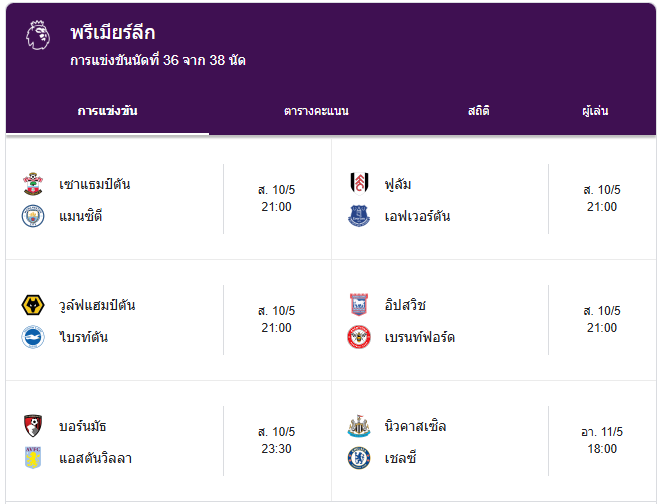Screen dimensions: 664x504
Task: Open the บอร์นมัธ match time 23:30
Action: [277, 449]
